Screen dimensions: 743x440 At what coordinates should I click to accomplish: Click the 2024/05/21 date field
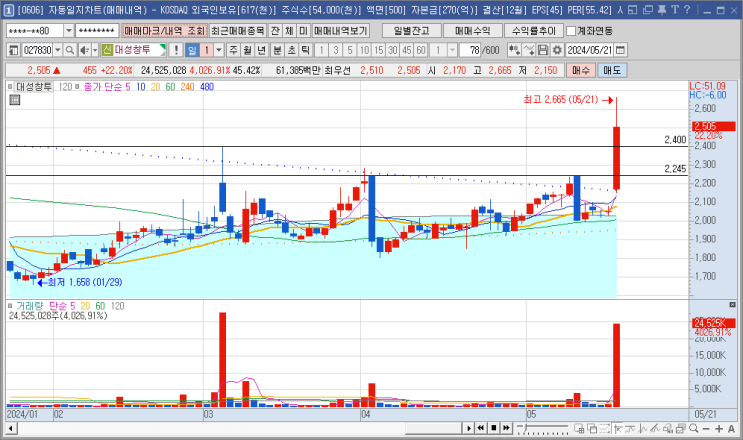589,50
